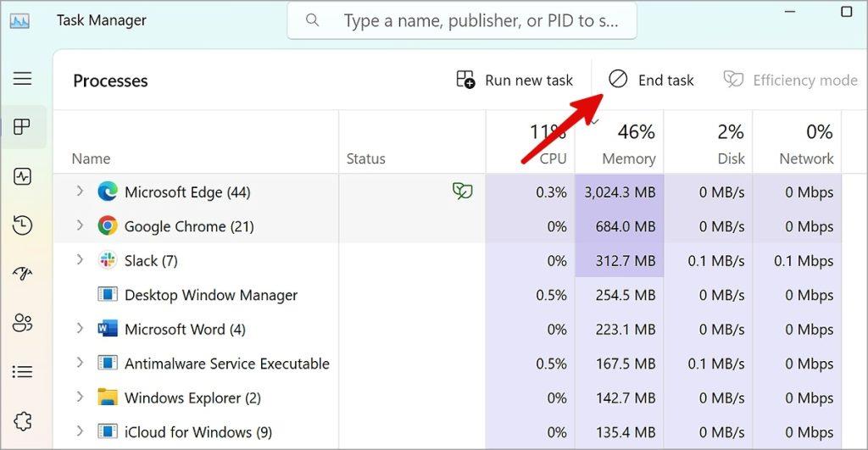Screen dimensions: 868x450
Task: Open the Users sidebar icon
Action: pyautogui.click(x=22, y=323)
